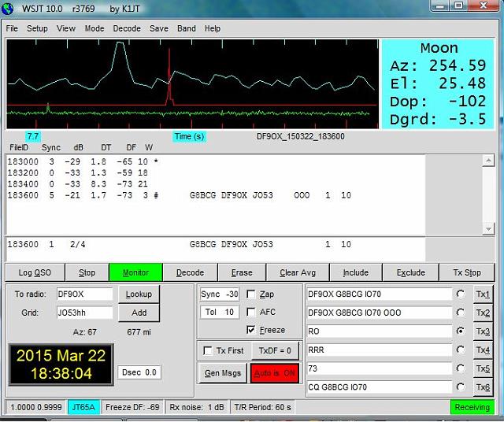Click the 73 message field

(380, 368)
